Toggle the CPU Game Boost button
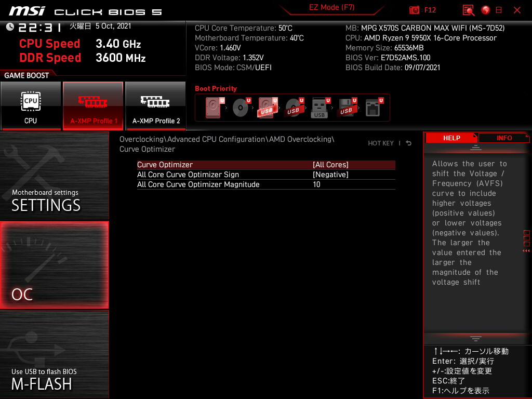Screen dimensions: 532x399 coord(31,105)
